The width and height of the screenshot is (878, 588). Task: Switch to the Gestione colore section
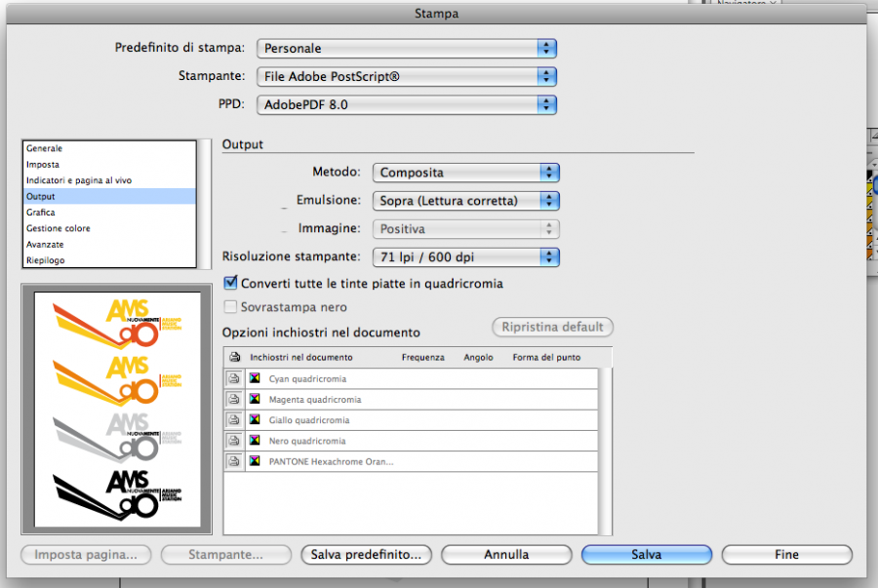(59, 228)
